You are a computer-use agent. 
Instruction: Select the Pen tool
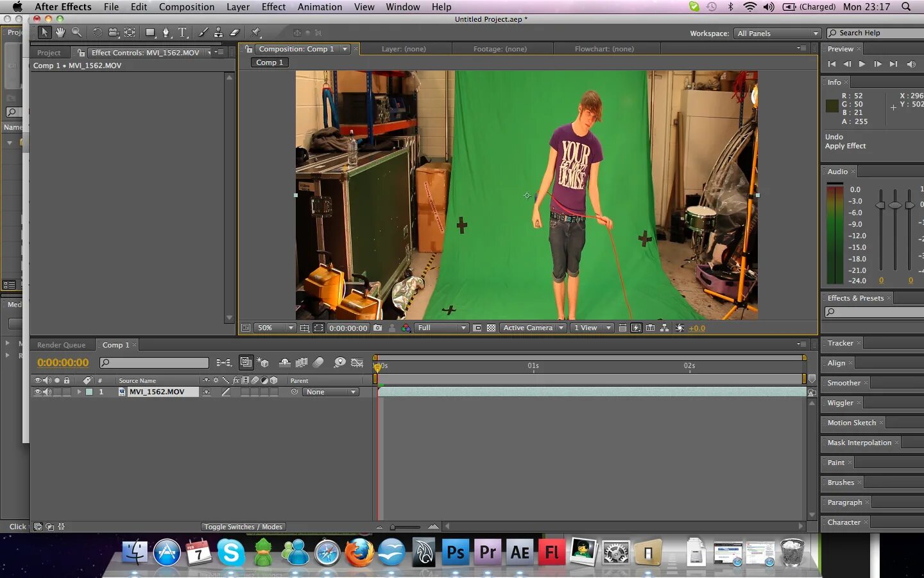click(x=166, y=32)
